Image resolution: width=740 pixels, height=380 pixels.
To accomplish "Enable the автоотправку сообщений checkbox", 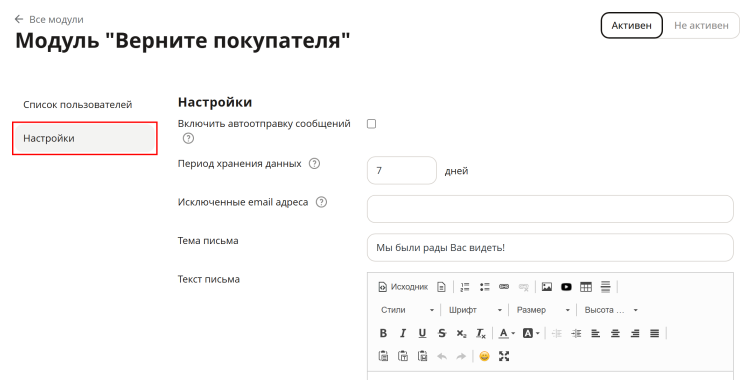I will [x=371, y=124].
